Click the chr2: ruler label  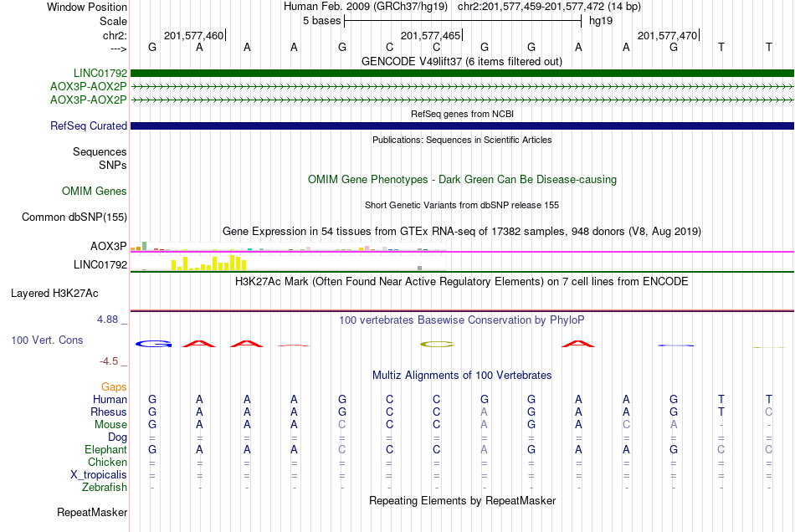[x=115, y=35]
